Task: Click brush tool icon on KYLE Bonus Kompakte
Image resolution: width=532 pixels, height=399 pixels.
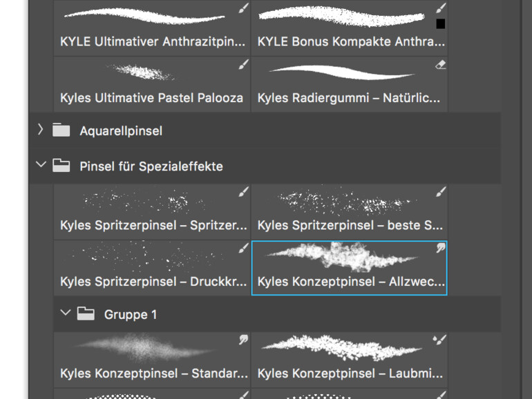Action: click(x=441, y=8)
